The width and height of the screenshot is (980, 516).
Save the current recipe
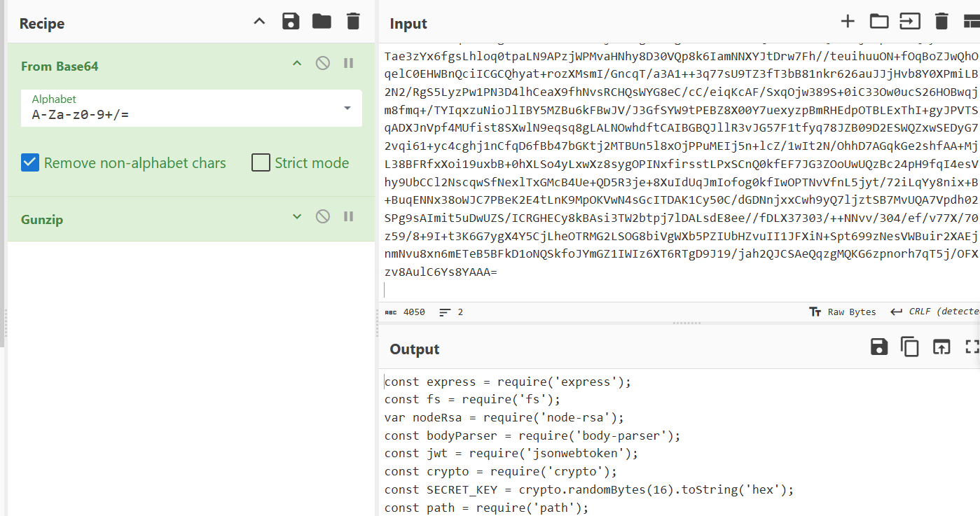[x=291, y=22]
